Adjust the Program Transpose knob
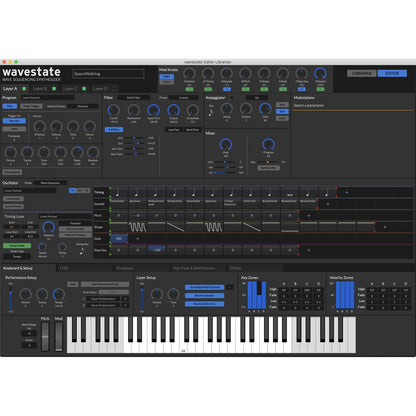The image size is (416, 416). pos(27,153)
